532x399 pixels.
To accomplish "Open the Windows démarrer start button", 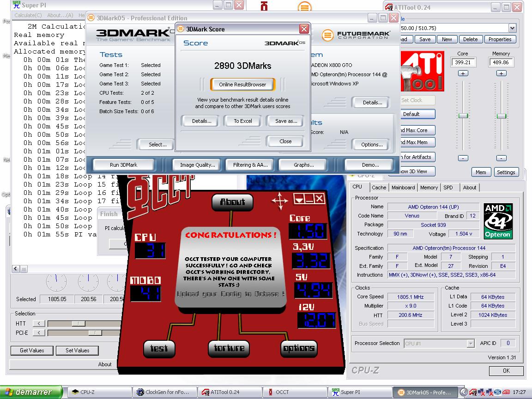I will (x=31, y=392).
